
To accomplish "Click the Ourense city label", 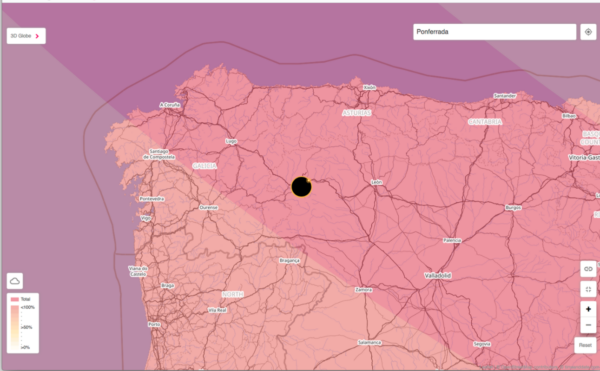I will click(209, 207).
